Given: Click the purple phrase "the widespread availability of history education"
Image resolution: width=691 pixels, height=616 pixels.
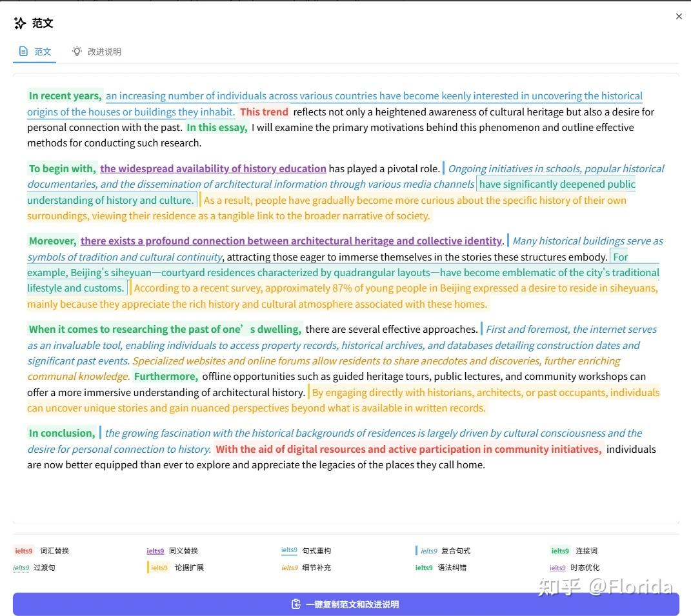Looking at the screenshot, I should point(213,169).
